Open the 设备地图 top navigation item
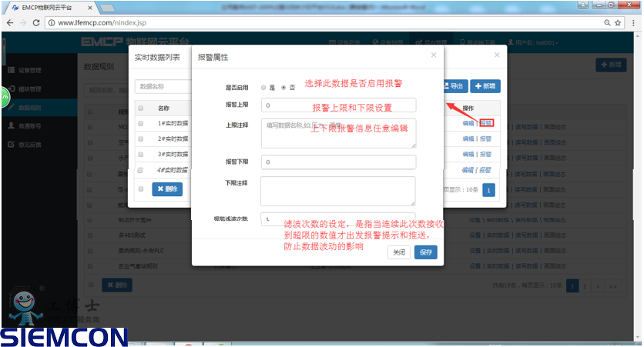Viewport: 644px width, 347px height. 388,42
